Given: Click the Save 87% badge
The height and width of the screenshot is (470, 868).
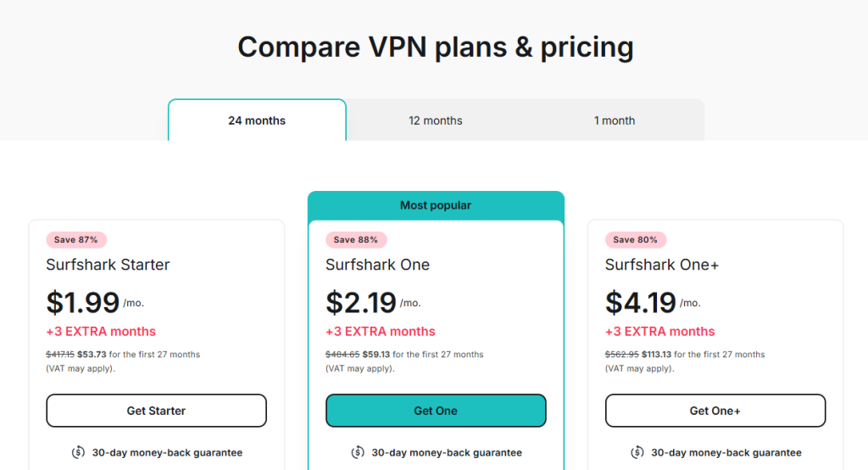Looking at the screenshot, I should point(76,240).
